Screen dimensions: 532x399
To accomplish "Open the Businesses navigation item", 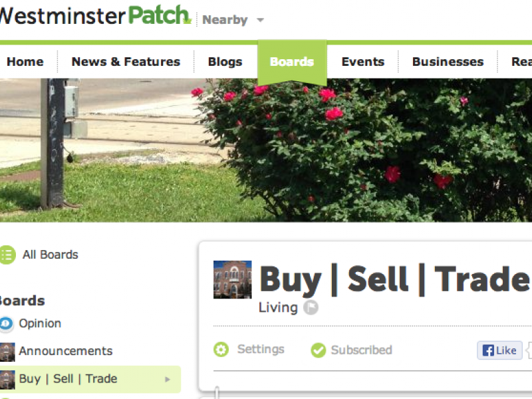I will (x=448, y=62).
